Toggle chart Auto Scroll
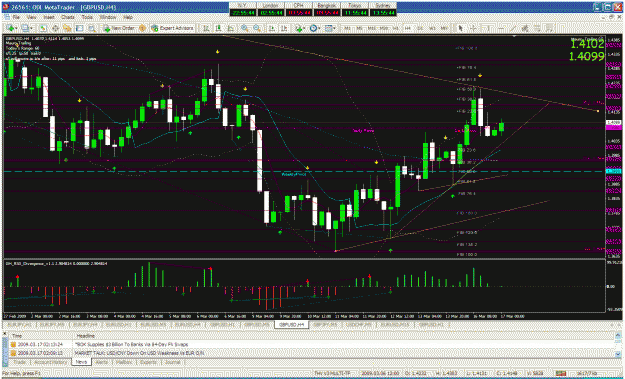Viewport: 625px width, 379px height. (x=271, y=28)
